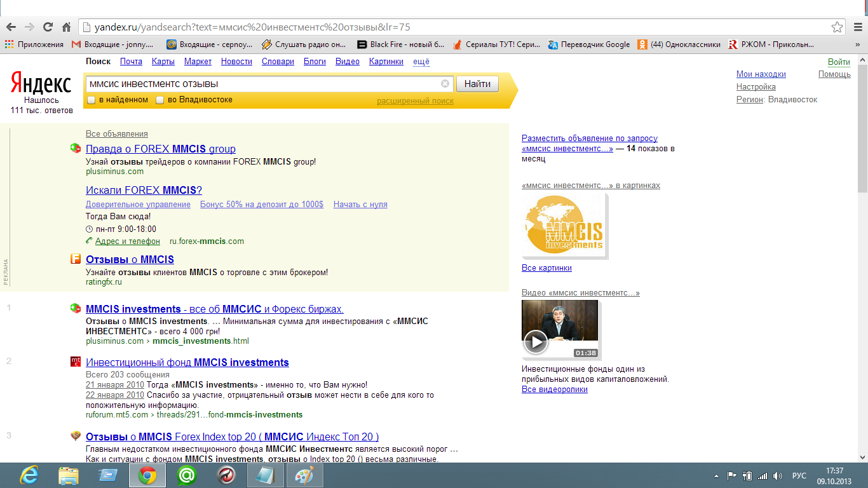The image size is (868, 488).
Task: Switch to the Блоги service
Action: (315, 62)
